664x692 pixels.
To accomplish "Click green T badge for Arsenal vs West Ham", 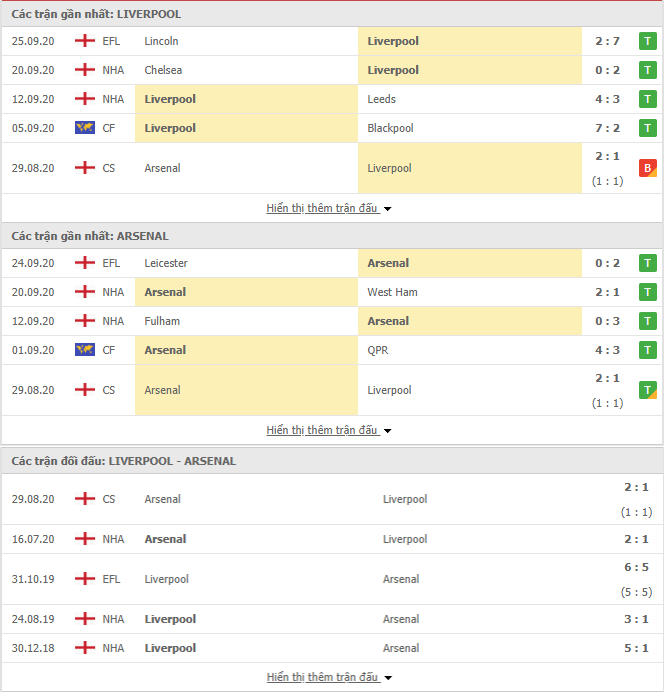I will (x=648, y=292).
